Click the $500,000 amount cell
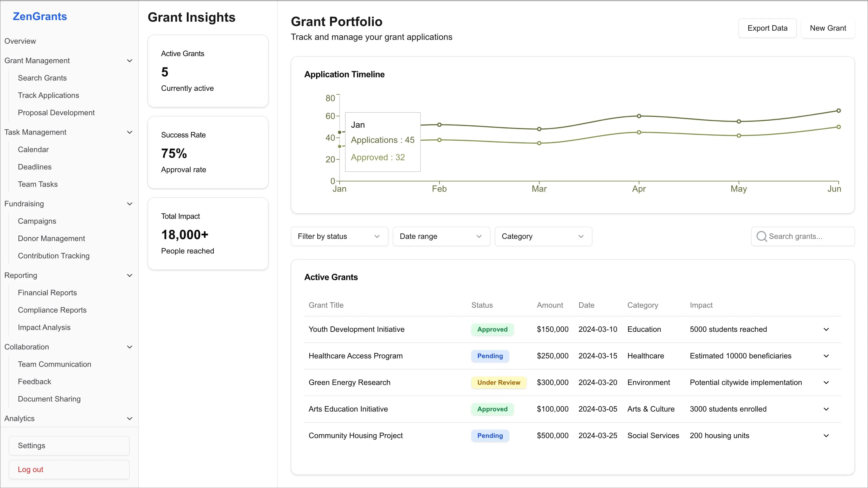This screenshot has height=488, width=868. [x=553, y=436]
